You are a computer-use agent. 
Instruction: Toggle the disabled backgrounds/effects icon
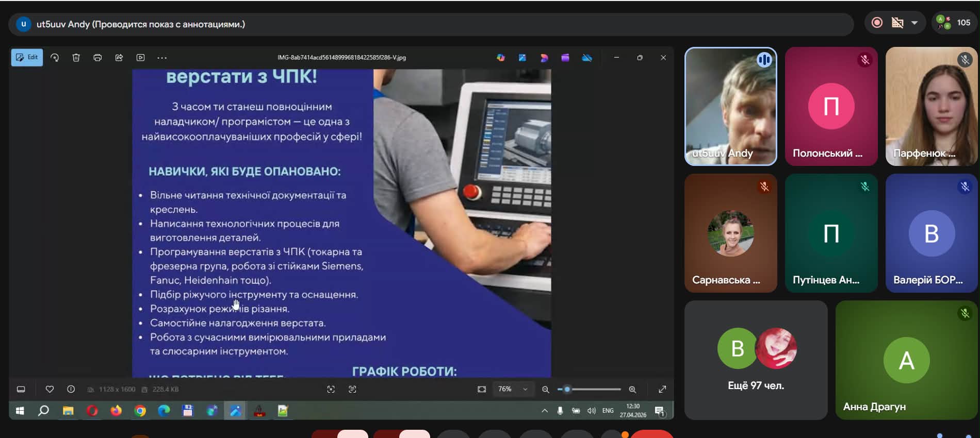897,23
